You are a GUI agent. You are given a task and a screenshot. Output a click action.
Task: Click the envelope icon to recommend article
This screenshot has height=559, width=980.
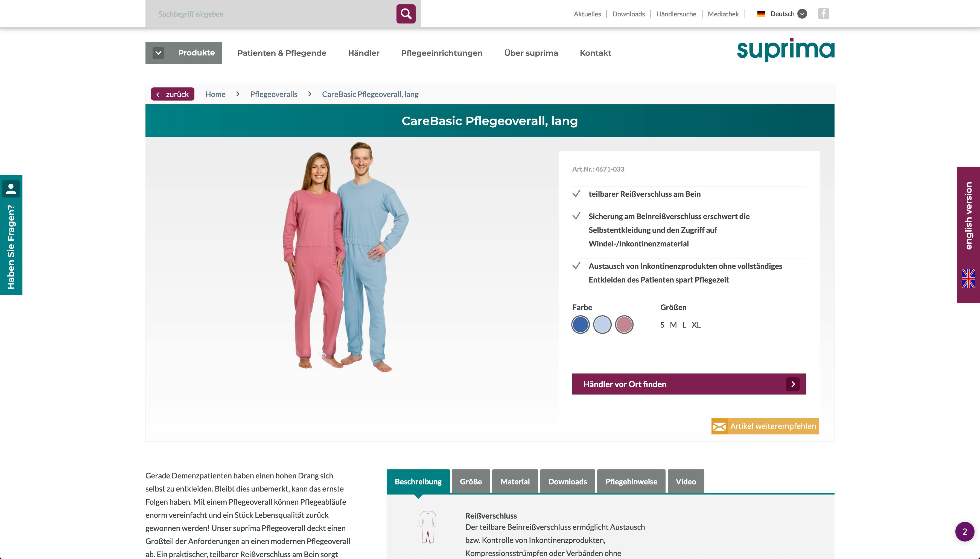[719, 426]
